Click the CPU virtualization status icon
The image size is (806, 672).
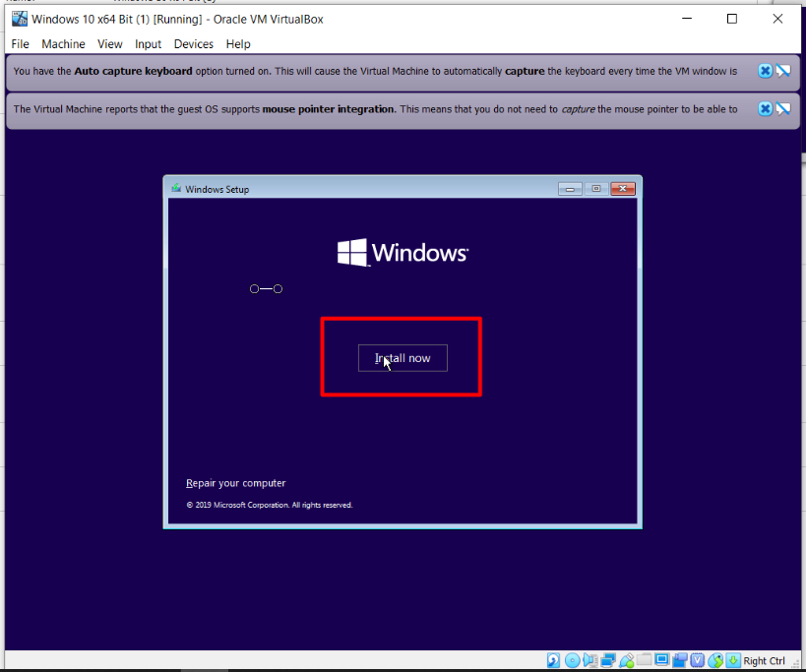pyautogui.click(x=698, y=660)
